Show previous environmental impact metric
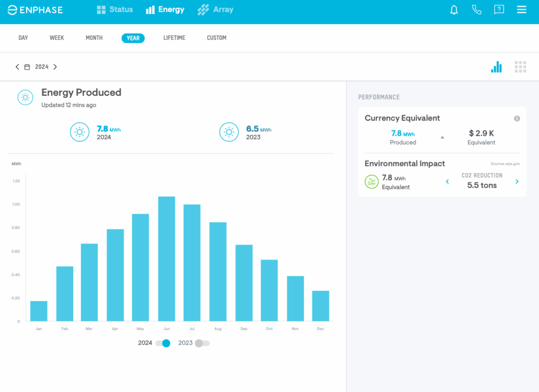This screenshot has height=392, width=539. pos(447,182)
